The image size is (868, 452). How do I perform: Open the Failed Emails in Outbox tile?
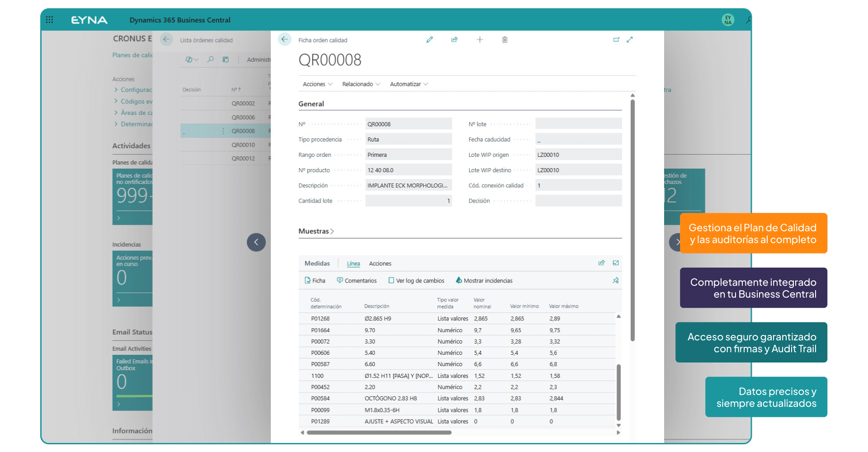132,383
